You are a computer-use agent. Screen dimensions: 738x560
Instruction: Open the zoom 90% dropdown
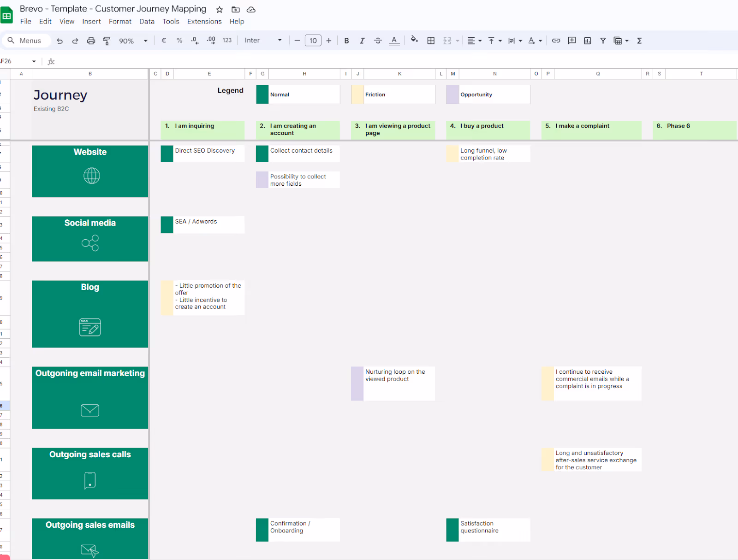click(133, 41)
